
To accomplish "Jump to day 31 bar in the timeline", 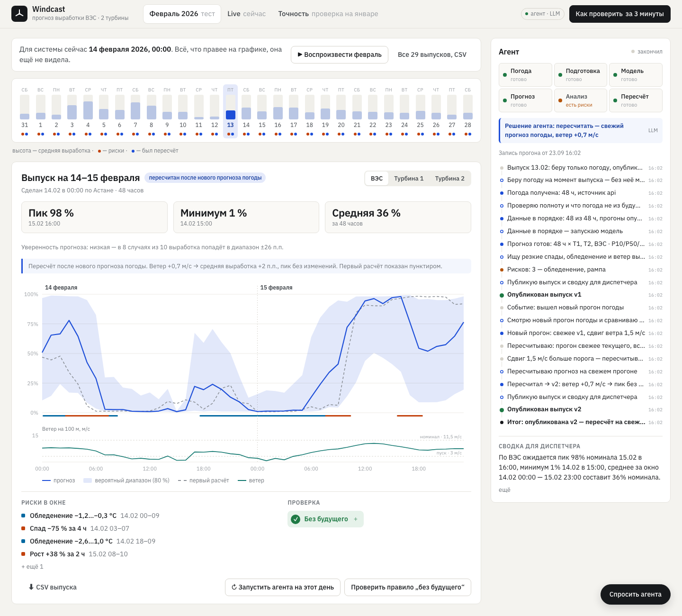I will click(x=25, y=111).
